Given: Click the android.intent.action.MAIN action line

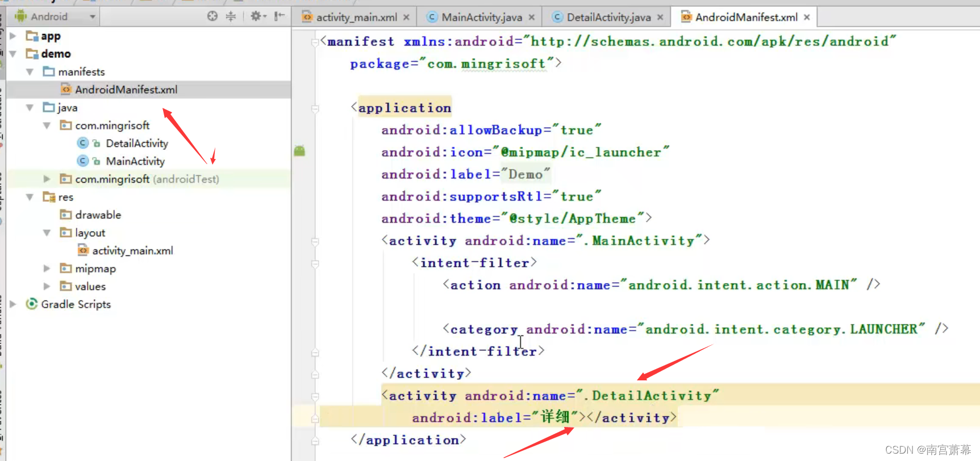Looking at the screenshot, I should pyautogui.click(x=661, y=285).
